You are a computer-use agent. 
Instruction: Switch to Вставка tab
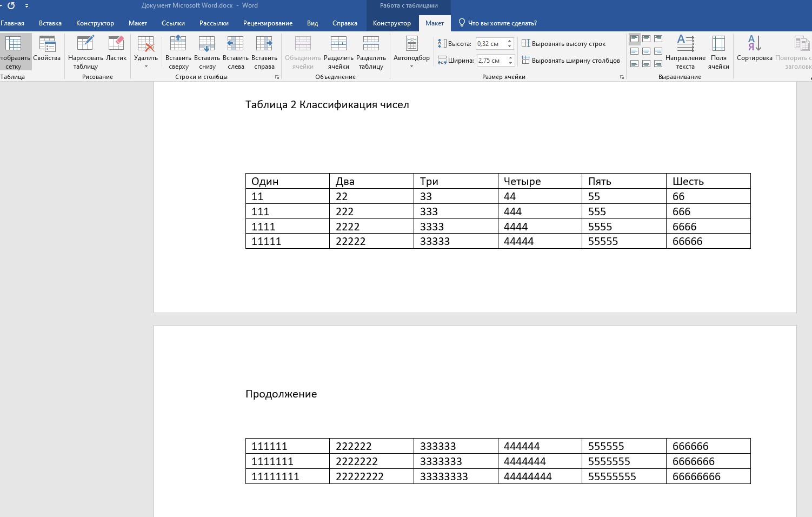click(x=50, y=23)
